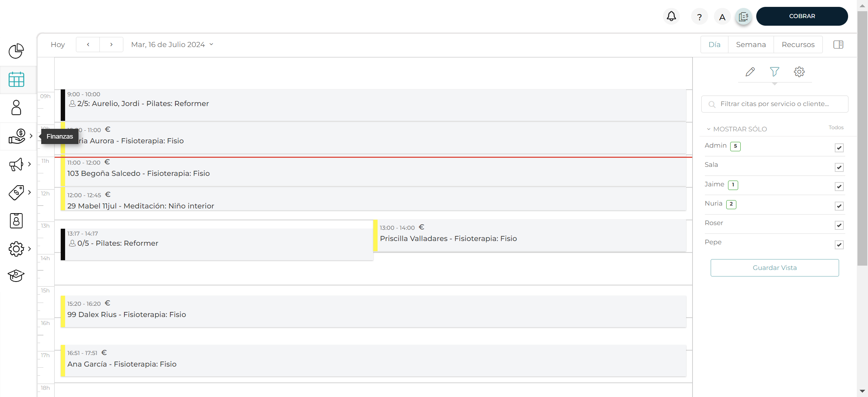
Task: Uncheck the Jaime calendar checkbox
Action: click(839, 186)
